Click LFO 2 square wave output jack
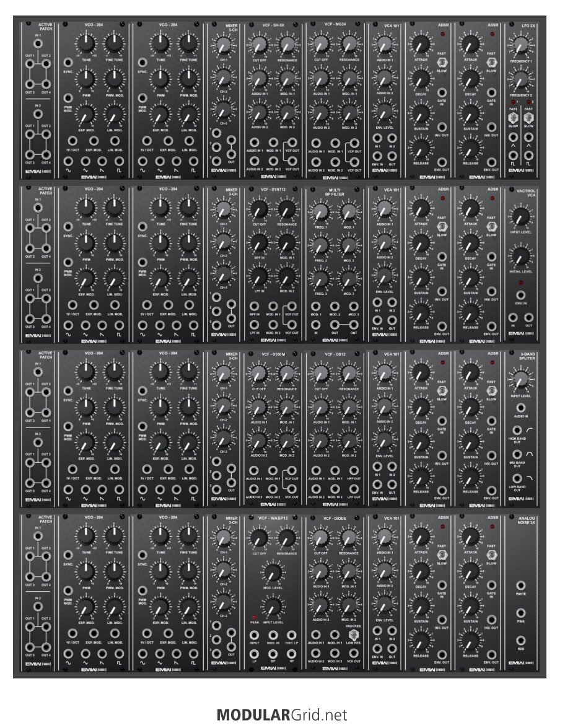This screenshot has height=728, width=565. click(x=529, y=156)
